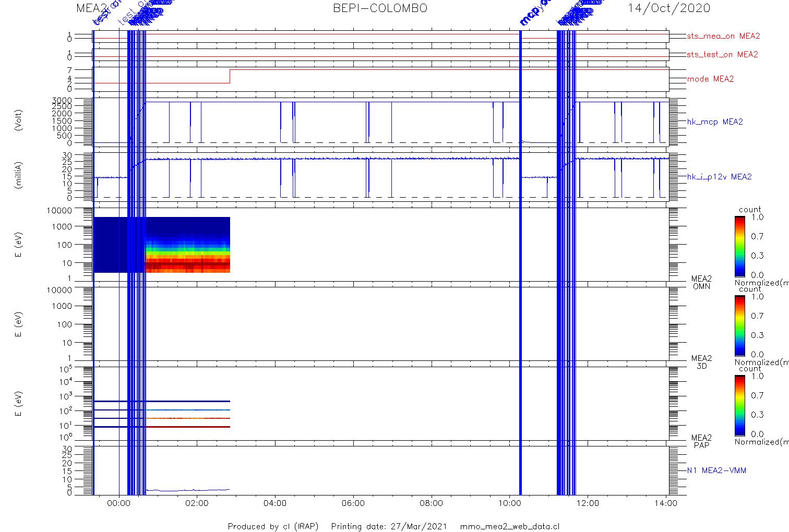Click the MEA2 PAP panel label
789x532 pixels.
(701, 441)
